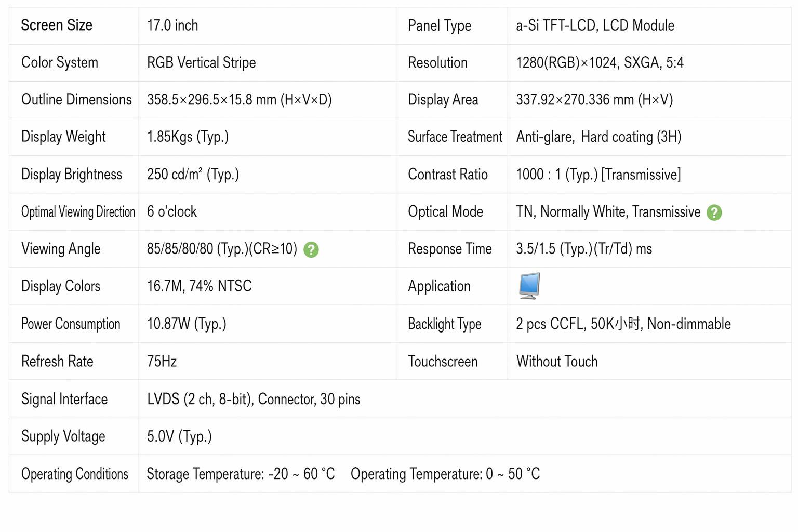This screenshot has height=532, width=798.
Task: Click the Outline Dimensions value text
Action: (240, 100)
